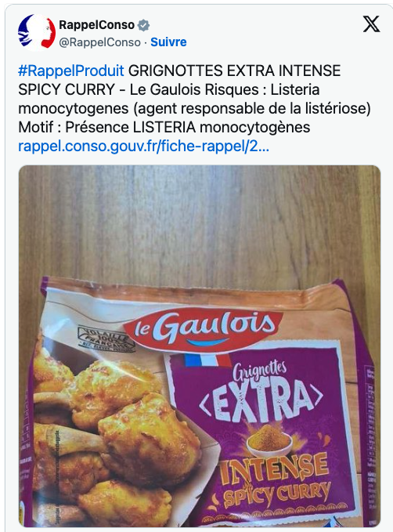Click the @RappelConso handle

click(99, 42)
